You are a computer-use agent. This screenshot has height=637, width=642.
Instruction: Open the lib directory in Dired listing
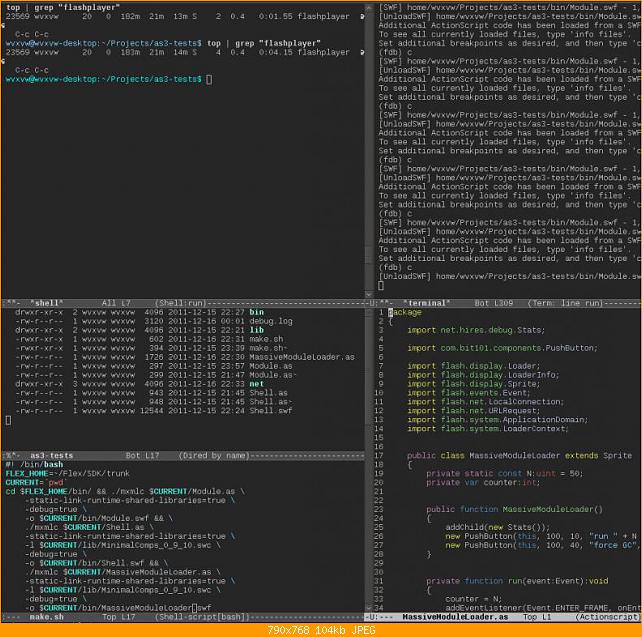pyautogui.click(x=256, y=330)
